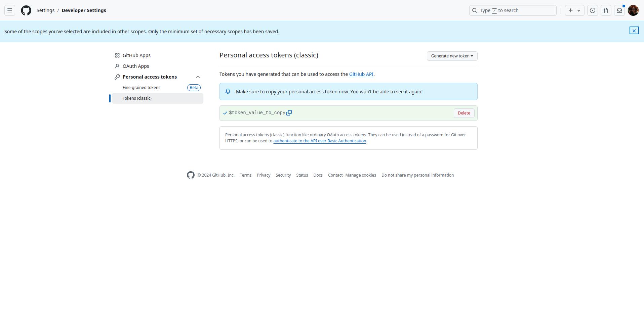Open the GitHub API link
Image resolution: width=644 pixels, height=322 pixels.
361,74
